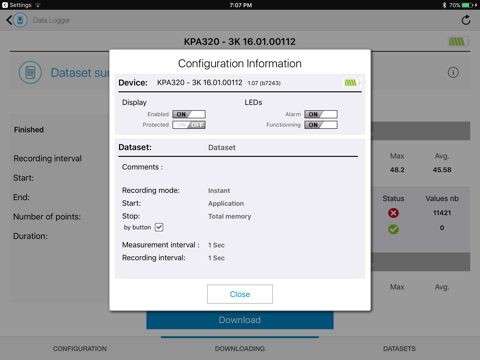
Task: Switch to the DATASETS tab
Action: click(399, 349)
